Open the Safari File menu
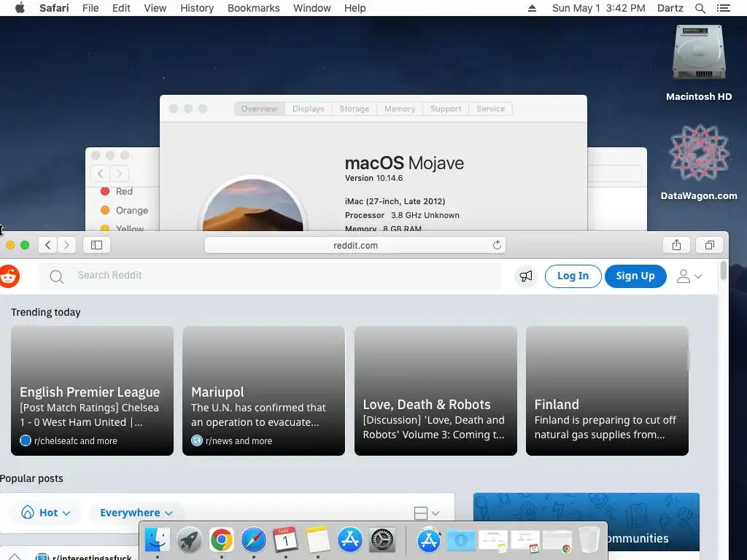The width and height of the screenshot is (747, 560). [90, 8]
